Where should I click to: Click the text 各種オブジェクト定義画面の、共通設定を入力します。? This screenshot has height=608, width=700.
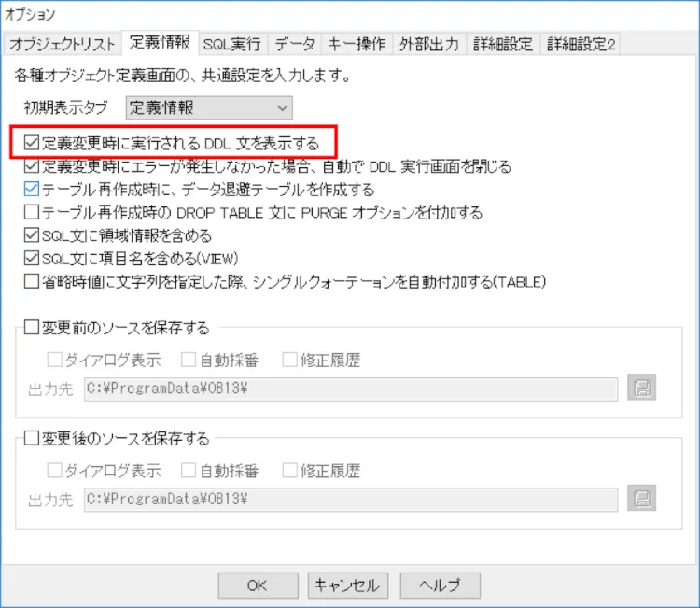click(x=183, y=76)
